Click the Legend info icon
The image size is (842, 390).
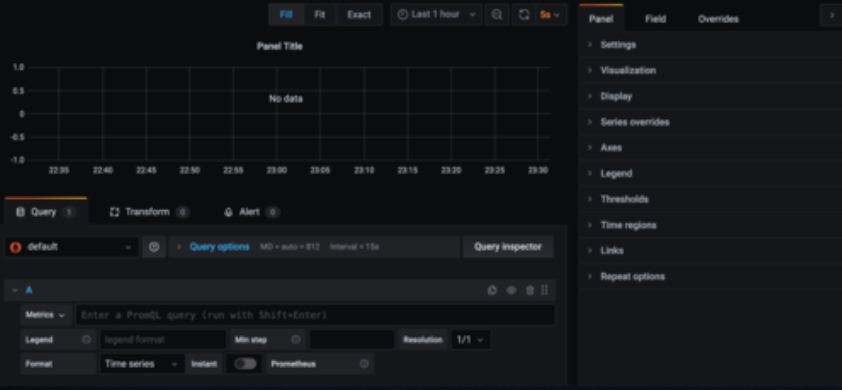pyautogui.click(x=86, y=340)
